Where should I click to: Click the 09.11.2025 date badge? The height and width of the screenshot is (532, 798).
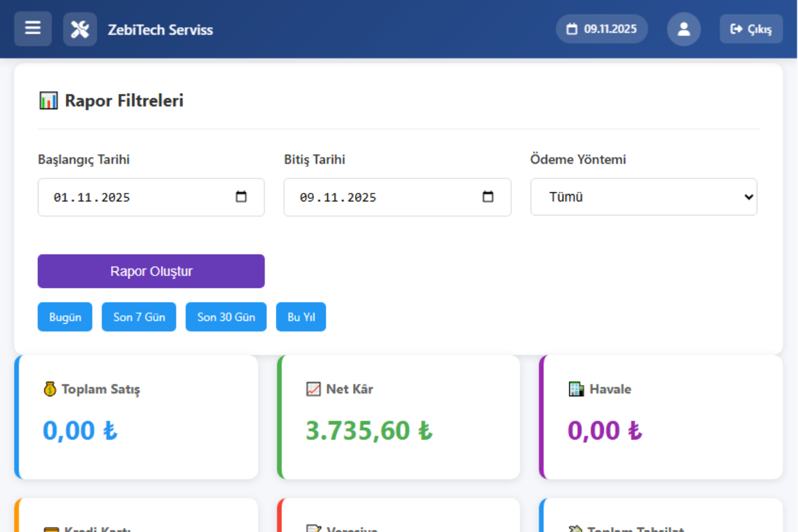coord(602,29)
